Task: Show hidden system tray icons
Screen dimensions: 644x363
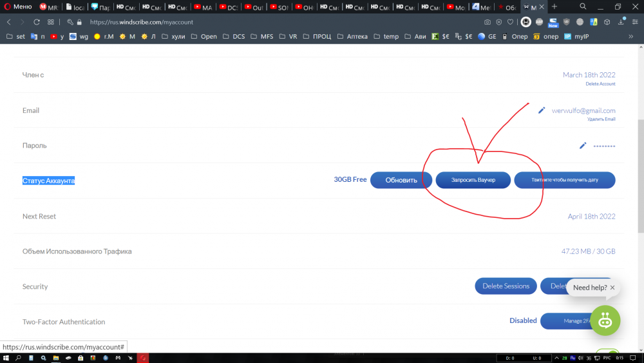Action: point(556,358)
